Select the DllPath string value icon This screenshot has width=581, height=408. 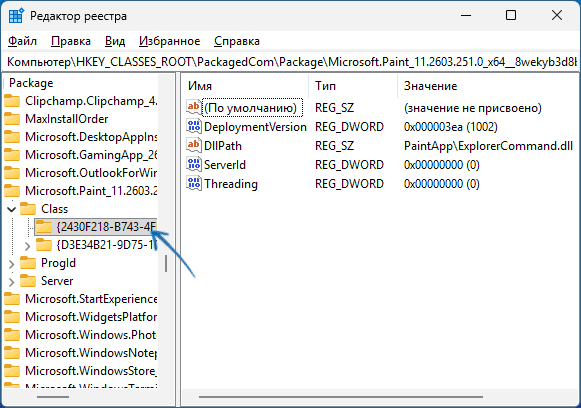click(x=194, y=145)
